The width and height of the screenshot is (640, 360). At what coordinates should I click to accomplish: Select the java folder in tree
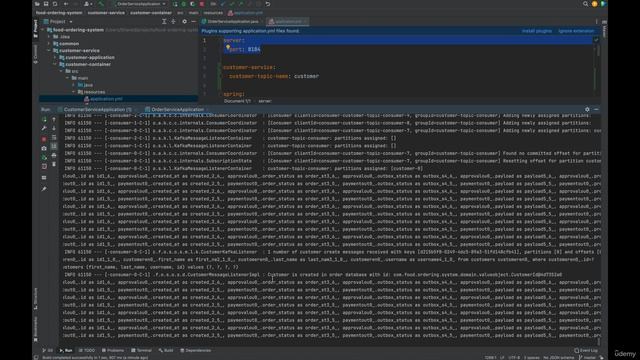click(x=85, y=85)
